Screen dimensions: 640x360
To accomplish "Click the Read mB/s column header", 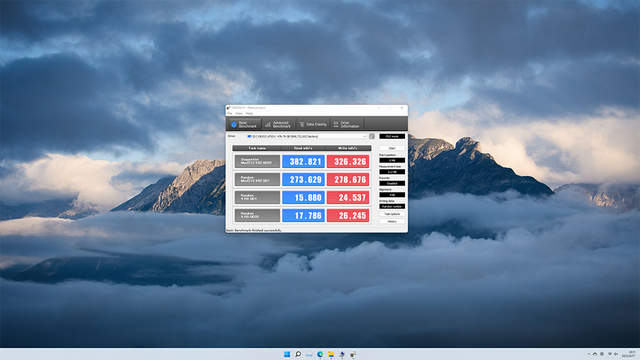I will click(x=303, y=148).
